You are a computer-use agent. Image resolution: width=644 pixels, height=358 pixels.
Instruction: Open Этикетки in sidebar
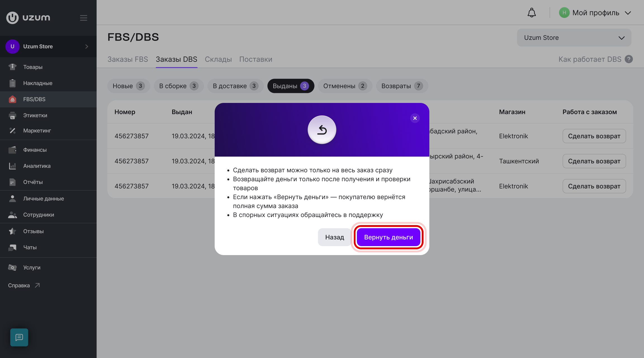pyautogui.click(x=48, y=115)
